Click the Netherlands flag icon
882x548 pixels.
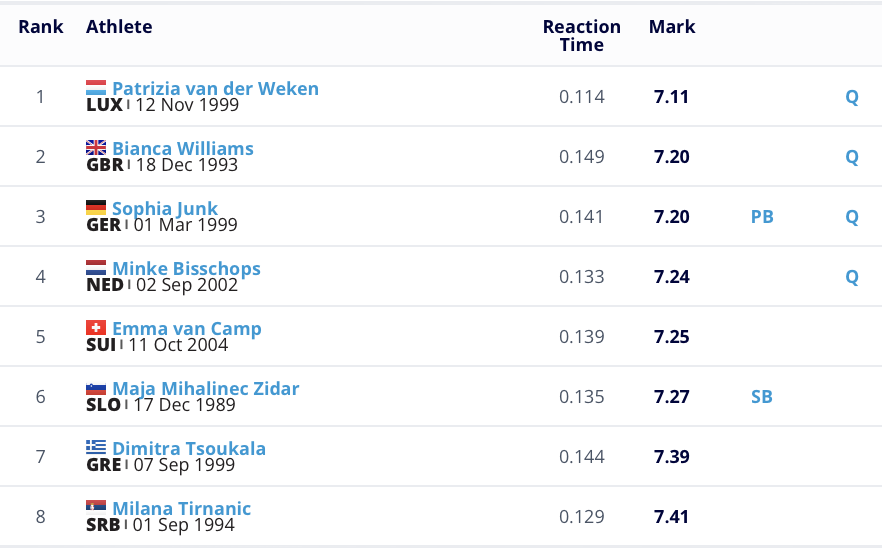click(x=96, y=268)
